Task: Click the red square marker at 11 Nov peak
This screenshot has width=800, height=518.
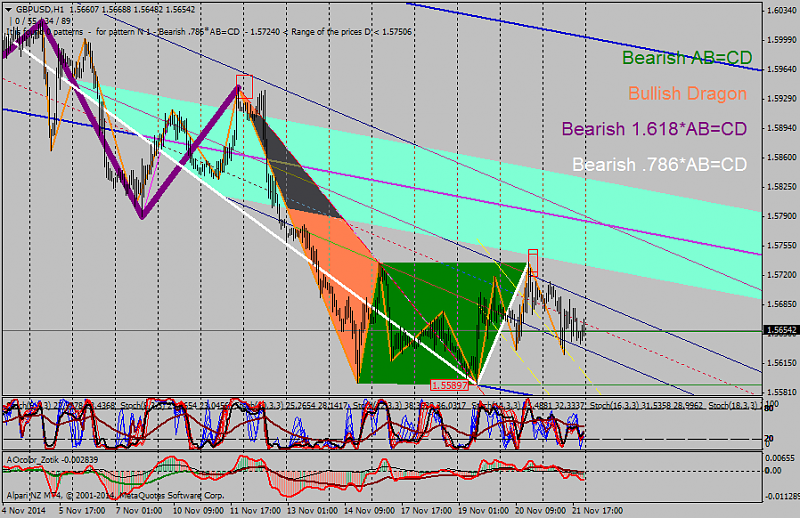Action: tap(244, 80)
